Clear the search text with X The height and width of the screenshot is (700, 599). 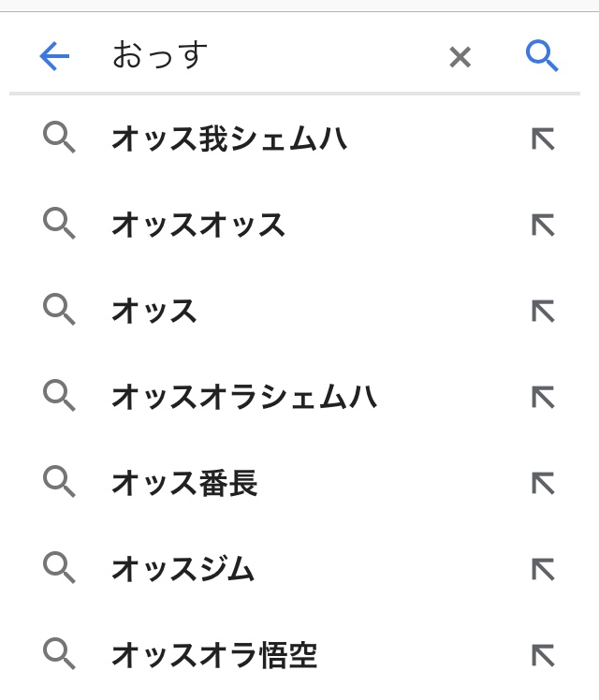(460, 57)
